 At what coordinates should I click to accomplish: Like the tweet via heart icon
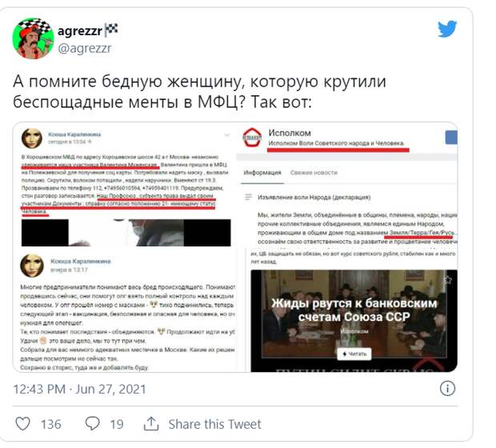coord(23,424)
